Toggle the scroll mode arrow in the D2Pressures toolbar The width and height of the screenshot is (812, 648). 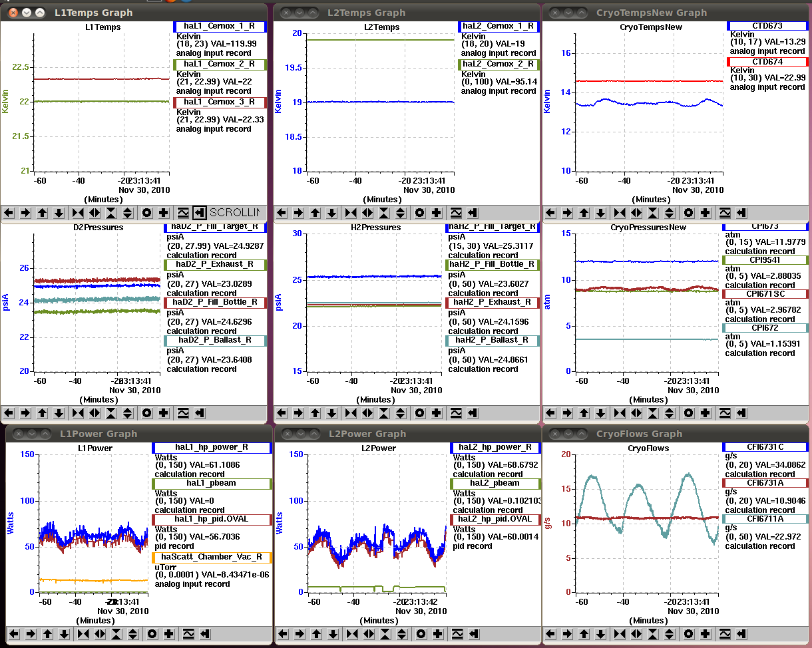(200, 413)
